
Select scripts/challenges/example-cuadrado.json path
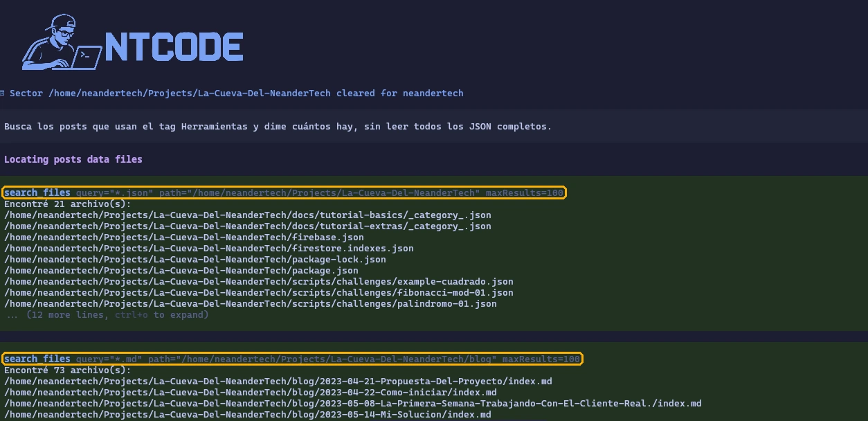coord(259,281)
